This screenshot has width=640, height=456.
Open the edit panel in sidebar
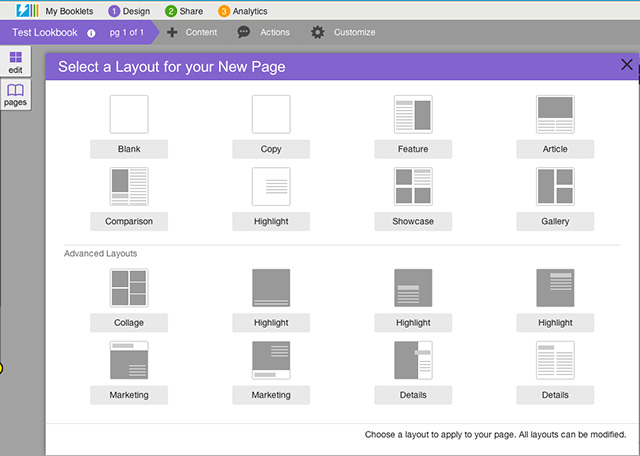point(15,62)
